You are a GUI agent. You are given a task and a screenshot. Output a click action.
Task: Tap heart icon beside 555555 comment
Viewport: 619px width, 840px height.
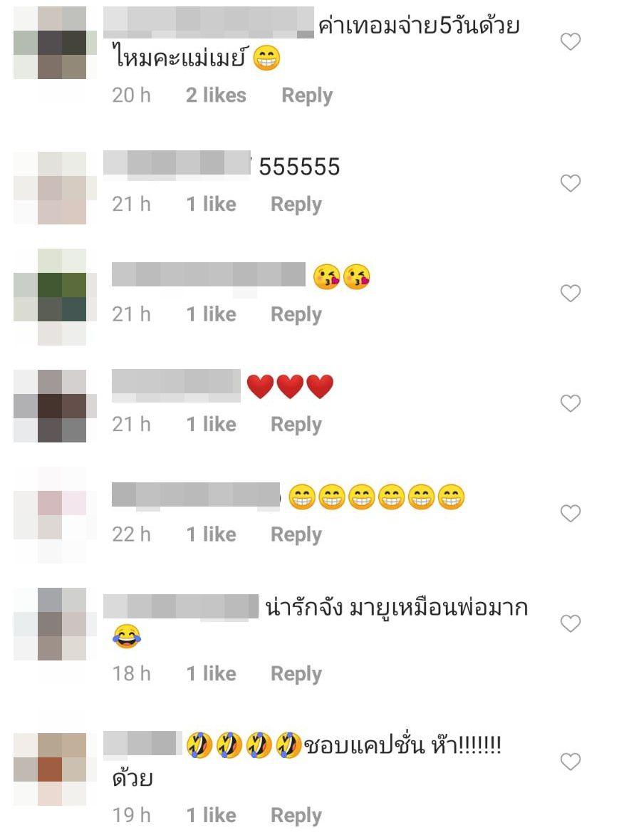[x=571, y=183]
